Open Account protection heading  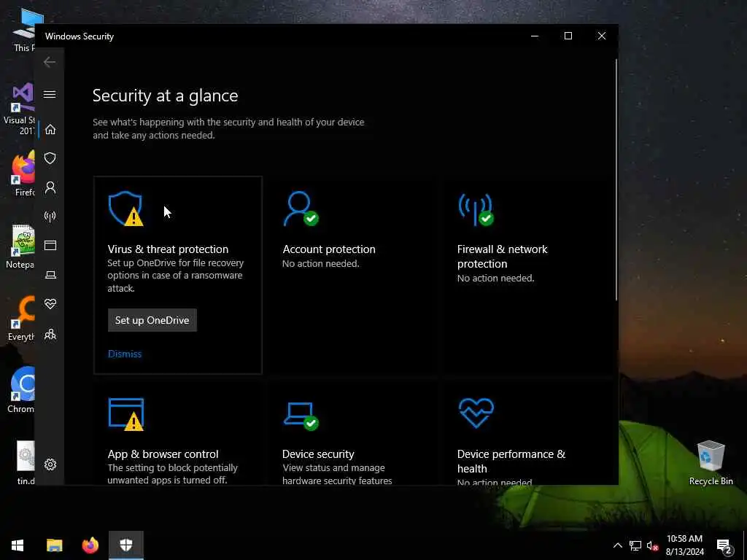pos(329,249)
